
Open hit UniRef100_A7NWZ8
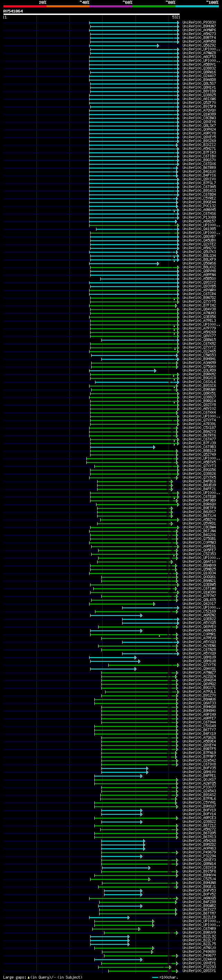pos(199,53)
